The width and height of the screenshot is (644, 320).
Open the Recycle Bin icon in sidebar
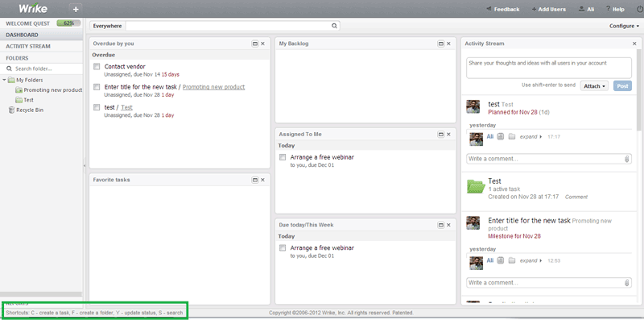[x=11, y=110]
